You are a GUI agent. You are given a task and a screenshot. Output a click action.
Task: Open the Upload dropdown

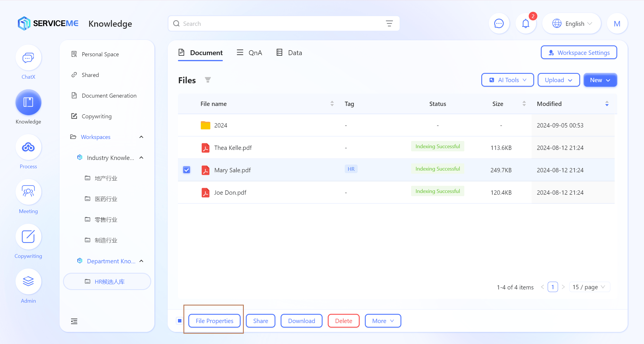click(559, 80)
